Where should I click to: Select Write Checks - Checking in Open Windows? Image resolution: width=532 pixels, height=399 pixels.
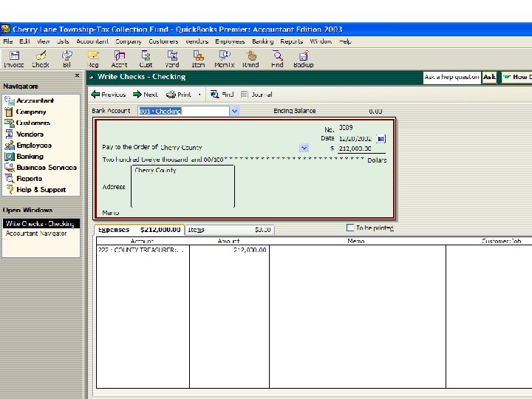point(41,224)
